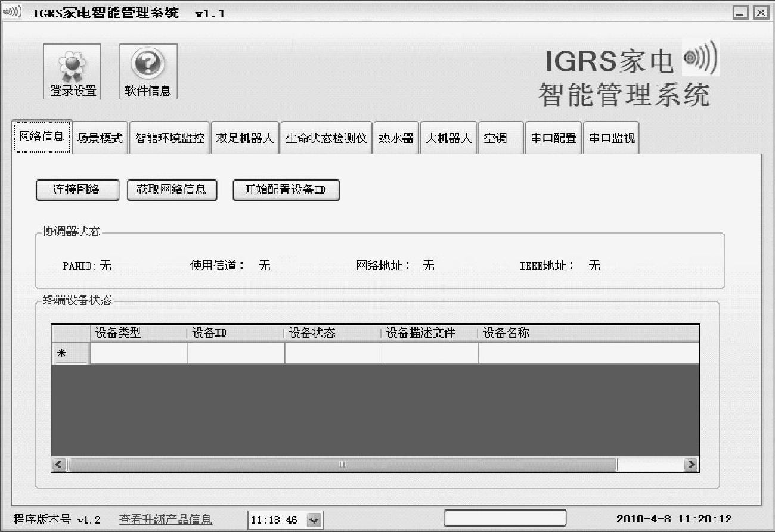Switch to the 串口配置 tab
Screen dimensions: 775x532
(x=554, y=138)
